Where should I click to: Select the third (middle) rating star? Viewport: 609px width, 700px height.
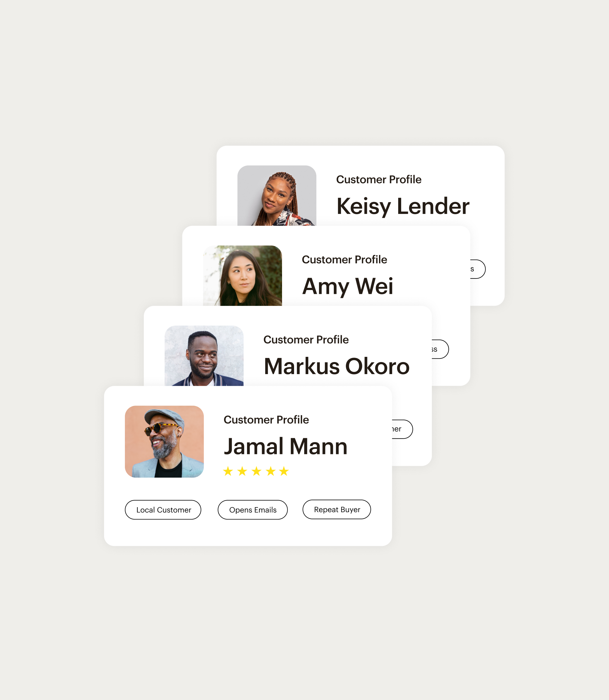coord(256,471)
